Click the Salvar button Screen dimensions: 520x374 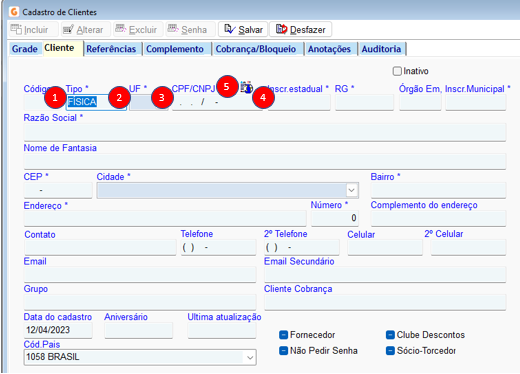(243, 30)
